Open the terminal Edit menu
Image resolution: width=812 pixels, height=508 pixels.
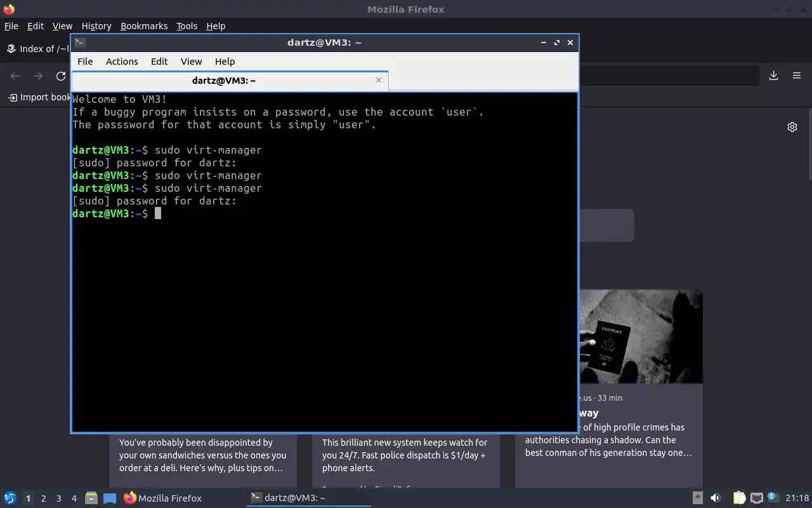159,62
